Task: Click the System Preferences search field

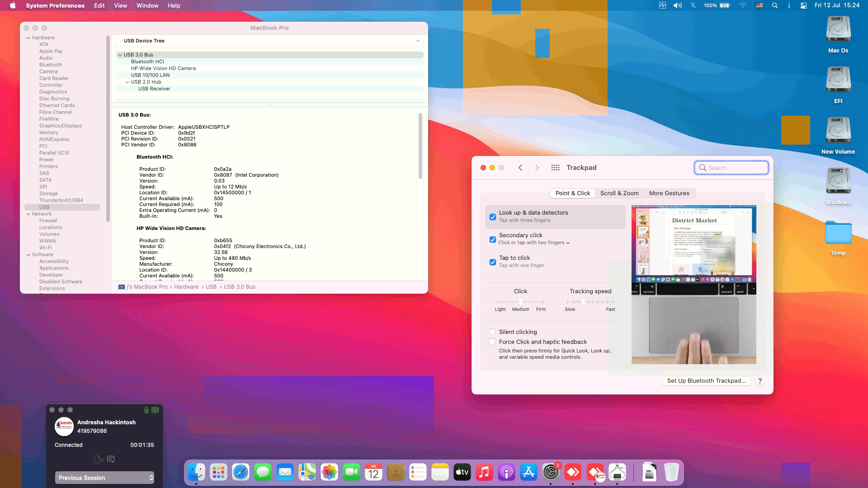Action: (x=731, y=168)
